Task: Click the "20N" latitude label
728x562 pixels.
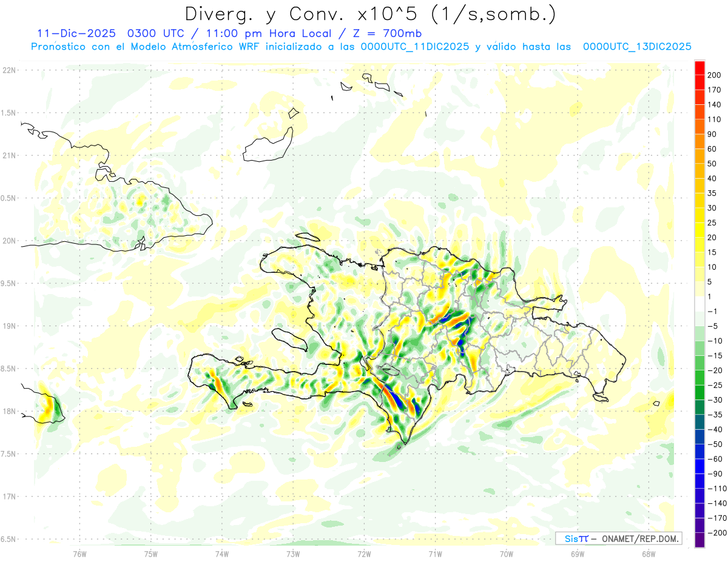Action: pos(8,241)
